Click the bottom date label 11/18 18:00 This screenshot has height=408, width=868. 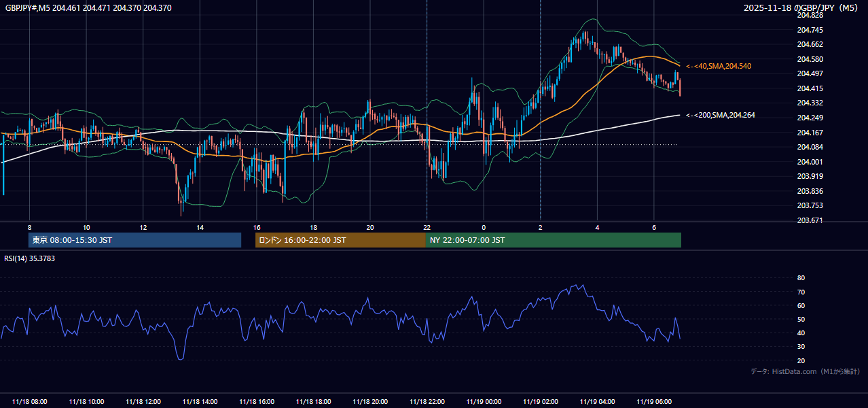click(x=313, y=402)
